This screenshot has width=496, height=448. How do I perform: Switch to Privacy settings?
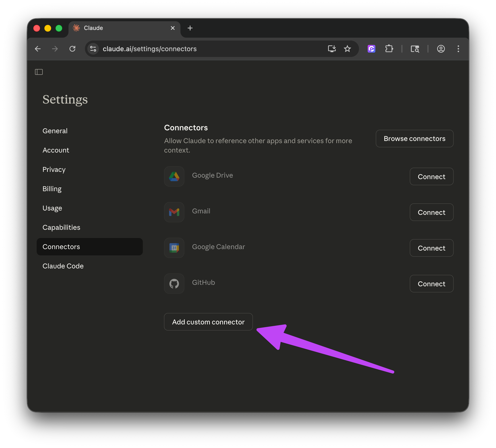(54, 170)
